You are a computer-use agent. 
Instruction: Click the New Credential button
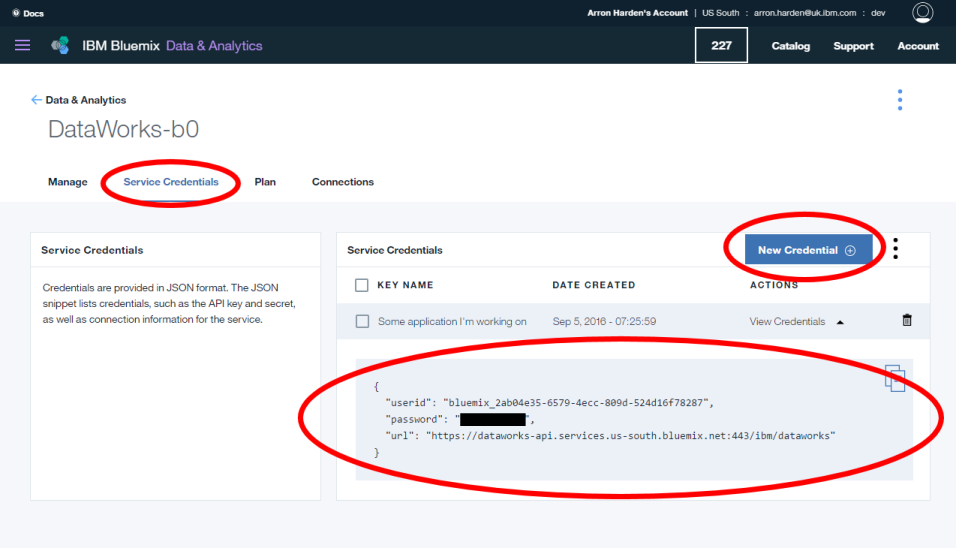click(808, 250)
